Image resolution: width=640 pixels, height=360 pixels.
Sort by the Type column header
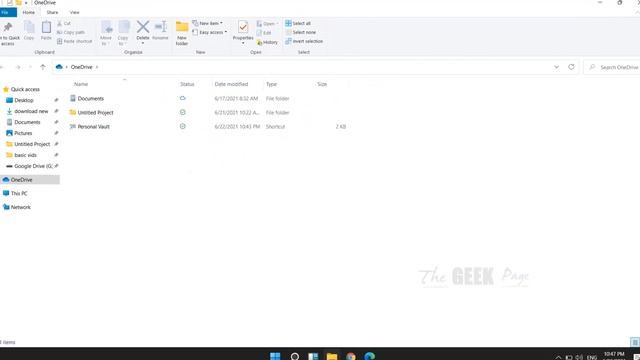pyautogui.click(x=271, y=84)
